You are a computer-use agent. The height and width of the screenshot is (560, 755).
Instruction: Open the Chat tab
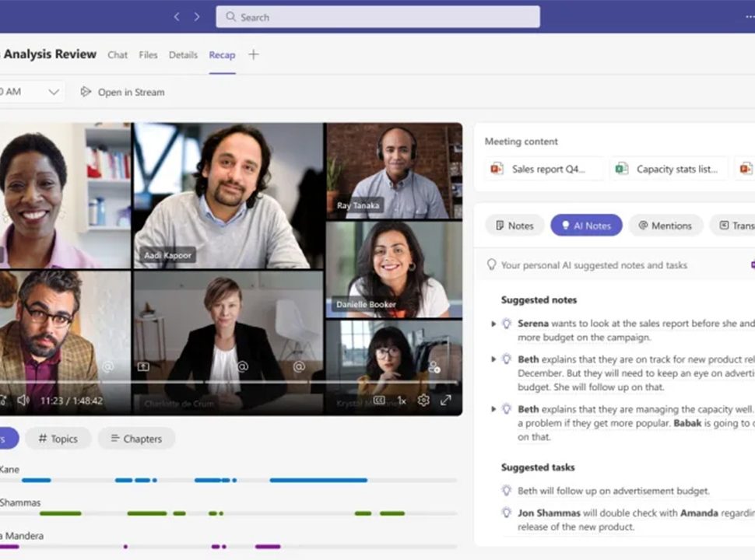click(118, 55)
